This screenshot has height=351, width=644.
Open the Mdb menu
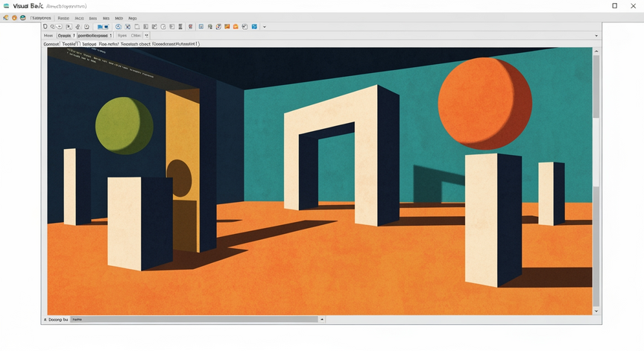click(119, 18)
